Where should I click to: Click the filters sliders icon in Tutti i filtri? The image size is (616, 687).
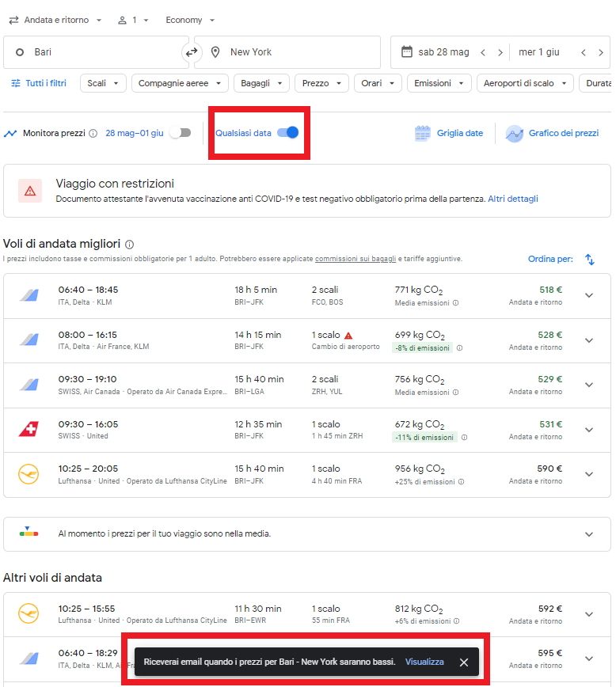point(16,83)
